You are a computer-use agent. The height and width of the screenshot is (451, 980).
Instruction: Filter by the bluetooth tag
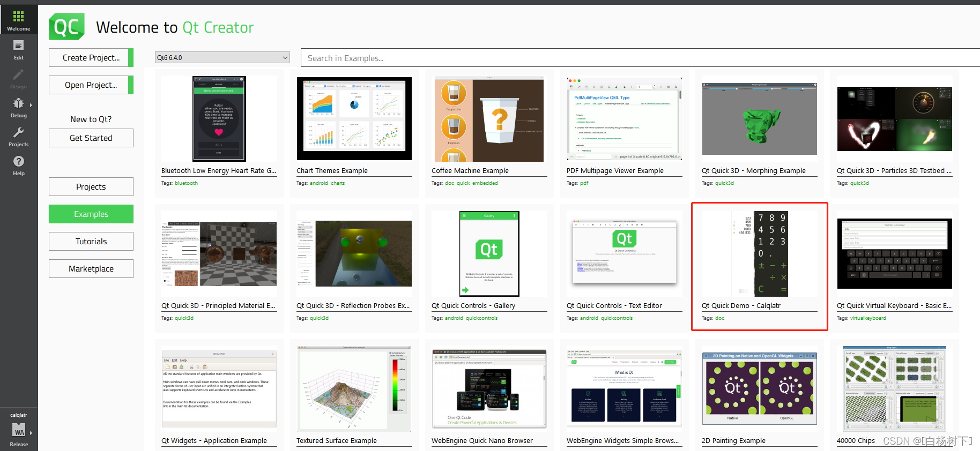click(x=186, y=183)
